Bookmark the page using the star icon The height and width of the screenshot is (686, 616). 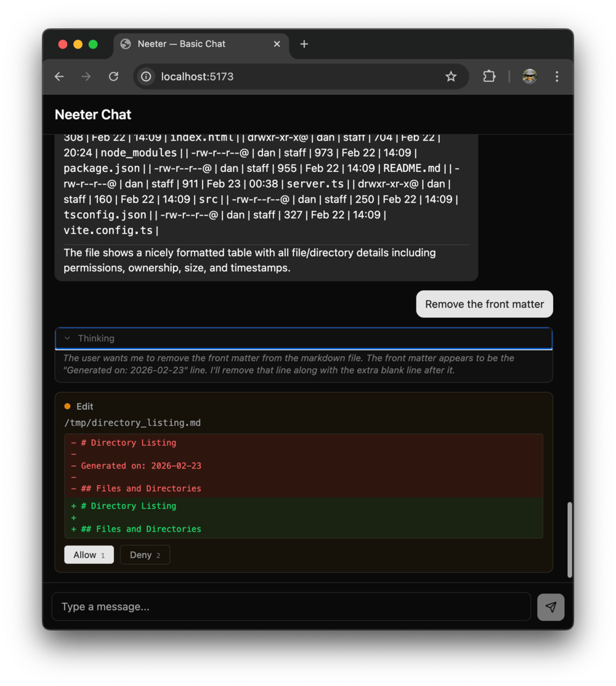[451, 76]
